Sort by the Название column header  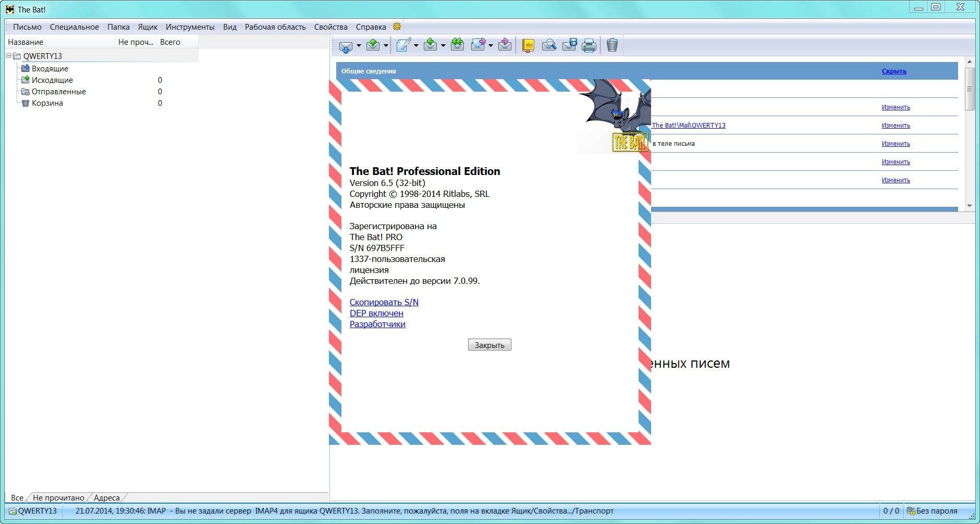coord(60,42)
